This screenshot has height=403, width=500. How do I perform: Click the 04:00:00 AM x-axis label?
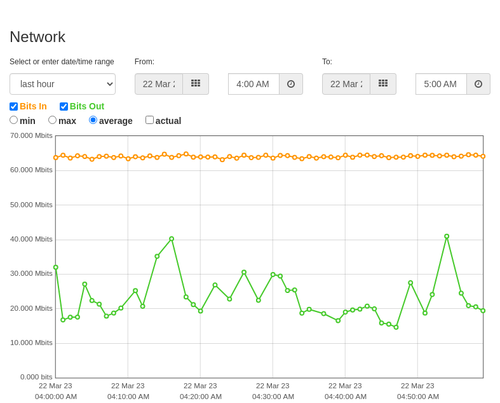[x=56, y=397]
